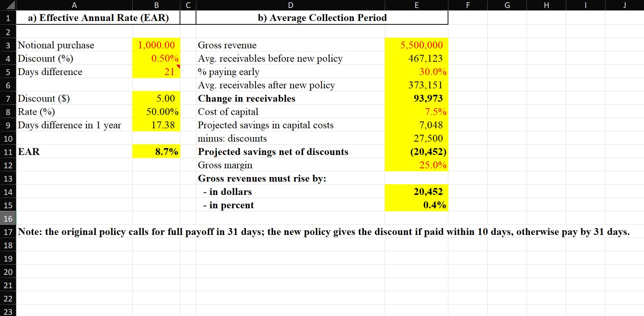The height and width of the screenshot is (316, 644).
Task: Select row 17 header
Action: (8, 232)
